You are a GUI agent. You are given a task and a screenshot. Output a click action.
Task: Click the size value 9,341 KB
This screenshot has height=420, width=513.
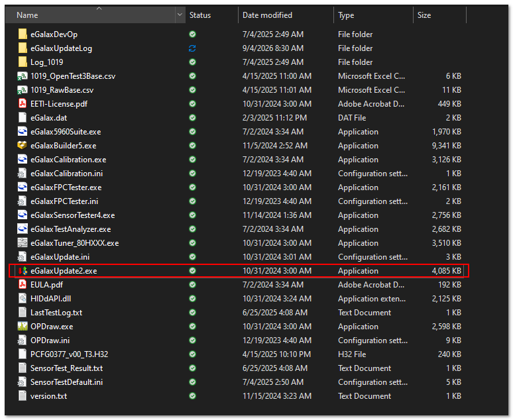click(446, 146)
